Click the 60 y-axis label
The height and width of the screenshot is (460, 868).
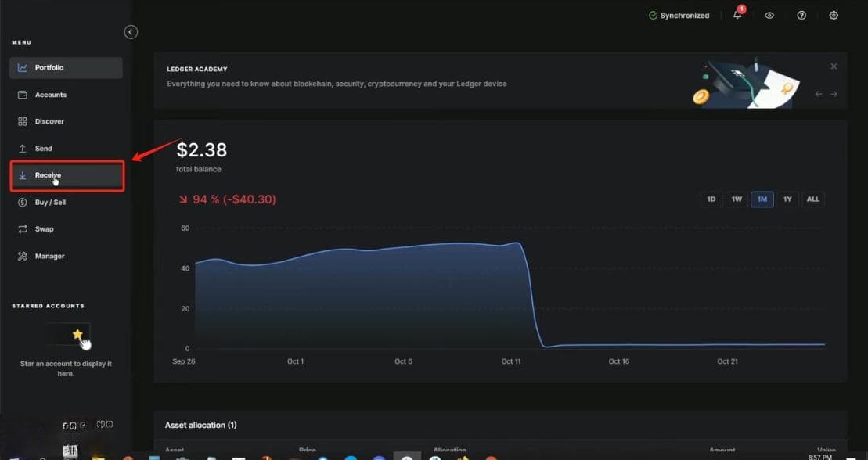tap(185, 228)
